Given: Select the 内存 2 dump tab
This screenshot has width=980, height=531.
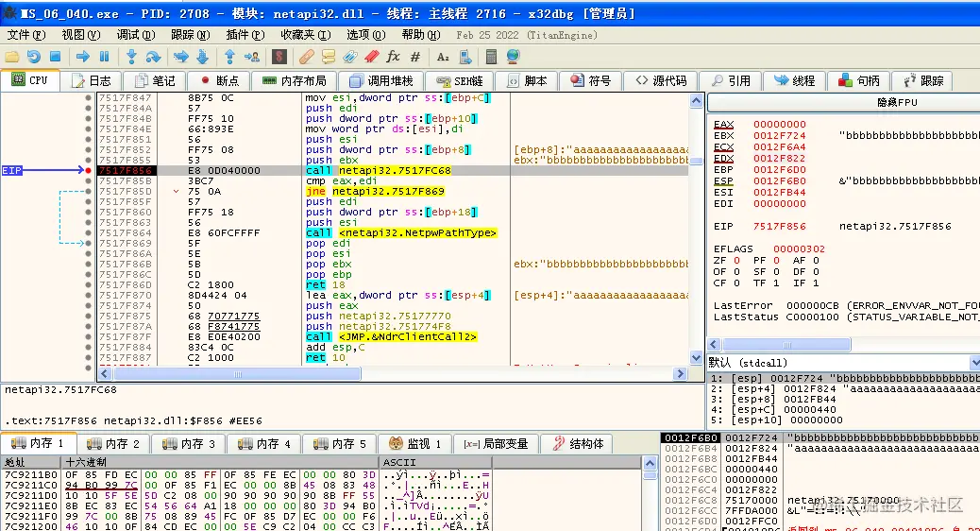Looking at the screenshot, I should click(x=113, y=443).
